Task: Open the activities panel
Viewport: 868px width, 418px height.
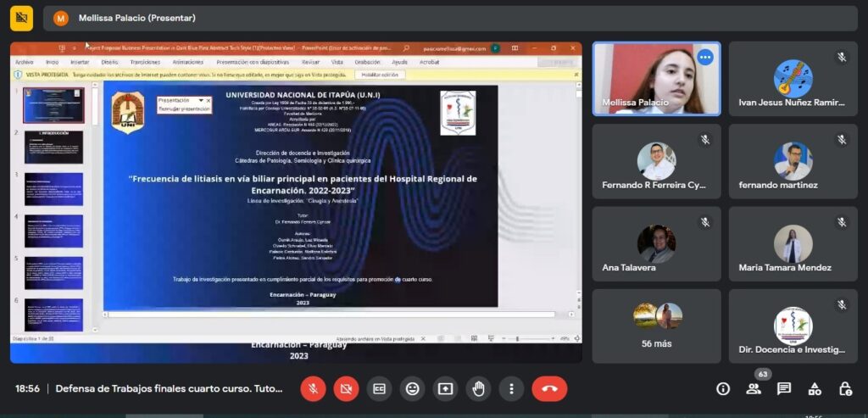Action: click(815, 388)
